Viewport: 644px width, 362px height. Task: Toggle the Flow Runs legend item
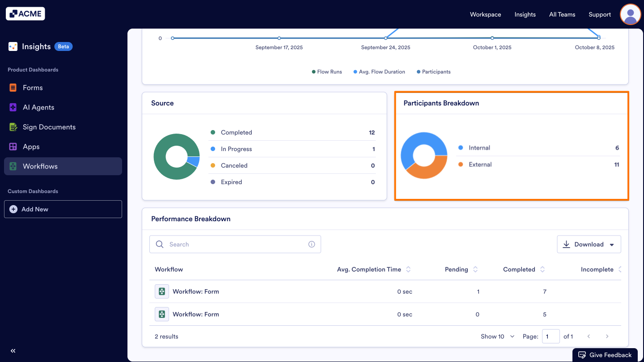click(x=327, y=72)
